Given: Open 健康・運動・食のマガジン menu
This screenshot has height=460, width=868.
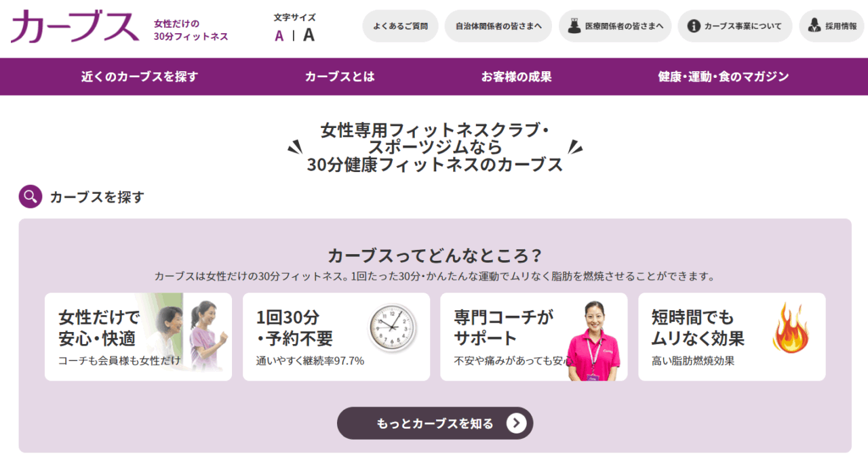Looking at the screenshot, I should tap(724, 77).
